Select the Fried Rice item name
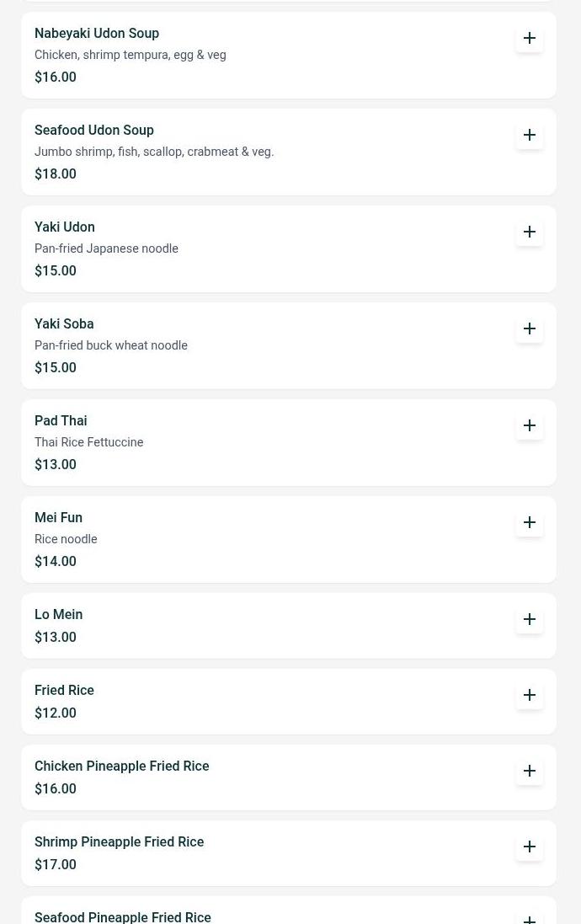The height and width of the screenshot is (924, 581). pos(64,691)
